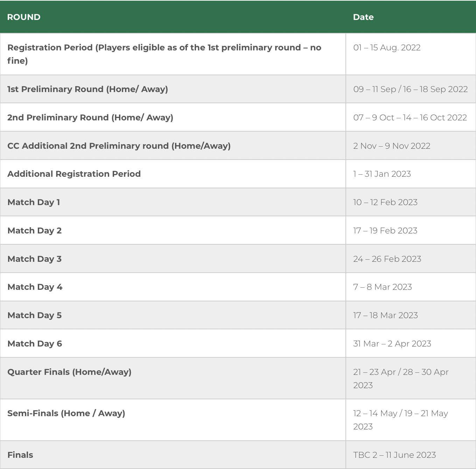Image resolution: width=476 pixels, height=469 pixels.
Task: Click the TBC 2 – 11 June 2023 date
Action: (394, 455)
